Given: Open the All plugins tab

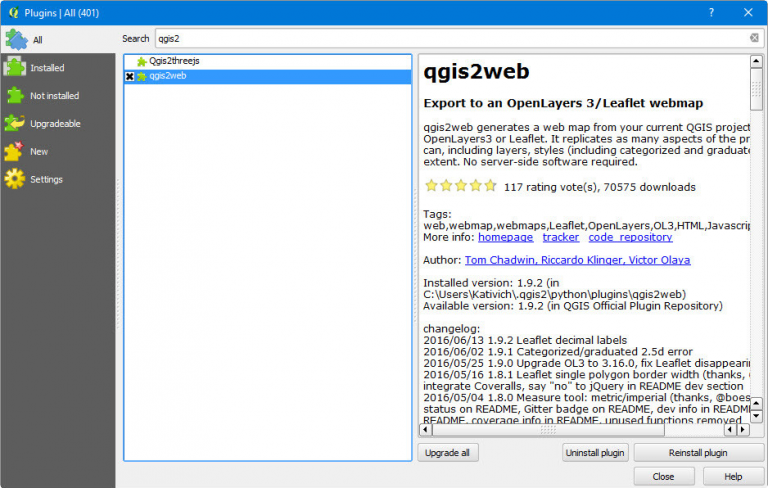Looking at the screenshot, I should point(58,40).
